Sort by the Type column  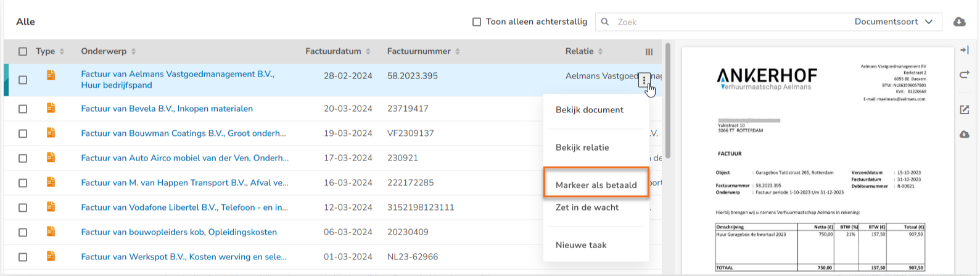(x=50, y=52)
